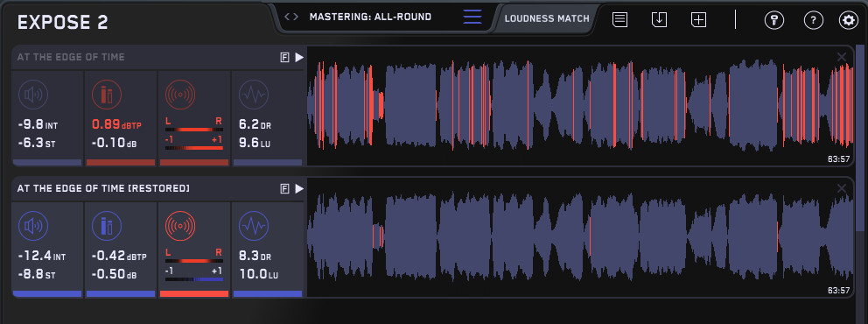This screenshot has height=324, width=868.
Task: Select the -9.8 INT loudness value
Action: (x=38, y=125)
